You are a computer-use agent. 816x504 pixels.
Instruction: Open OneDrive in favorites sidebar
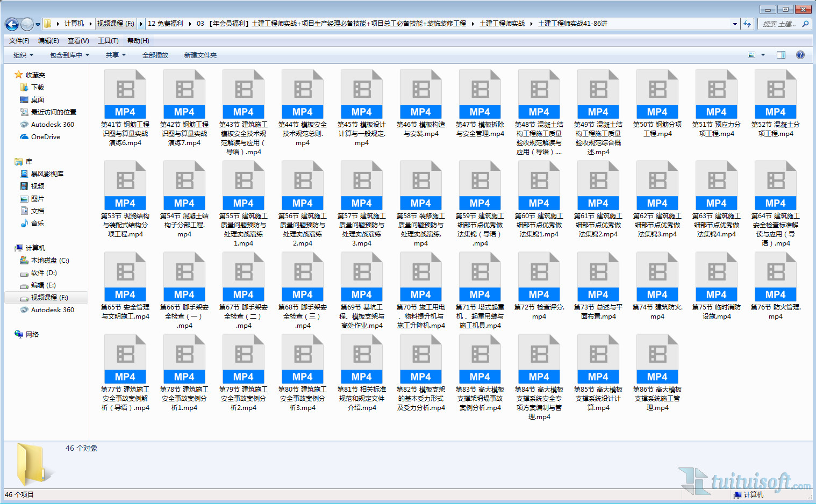45,137
